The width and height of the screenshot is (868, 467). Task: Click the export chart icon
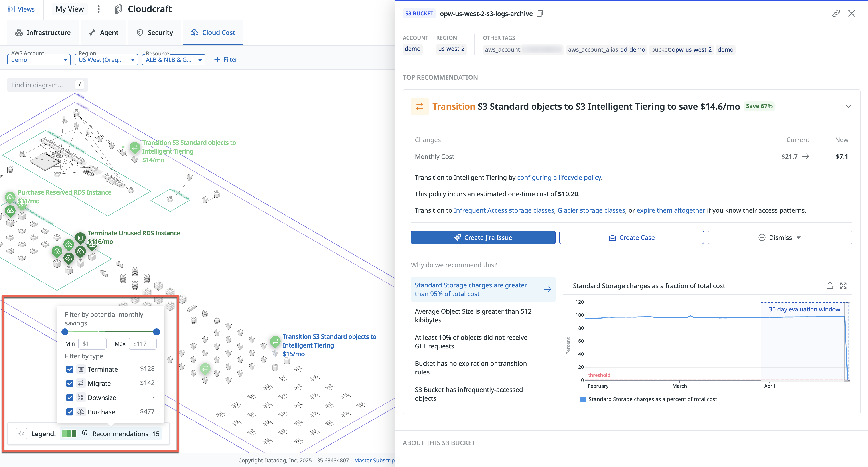[x=830, y=286]
